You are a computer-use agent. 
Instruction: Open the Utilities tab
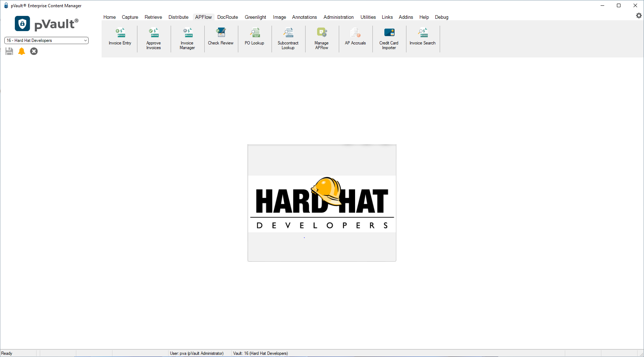368,17
